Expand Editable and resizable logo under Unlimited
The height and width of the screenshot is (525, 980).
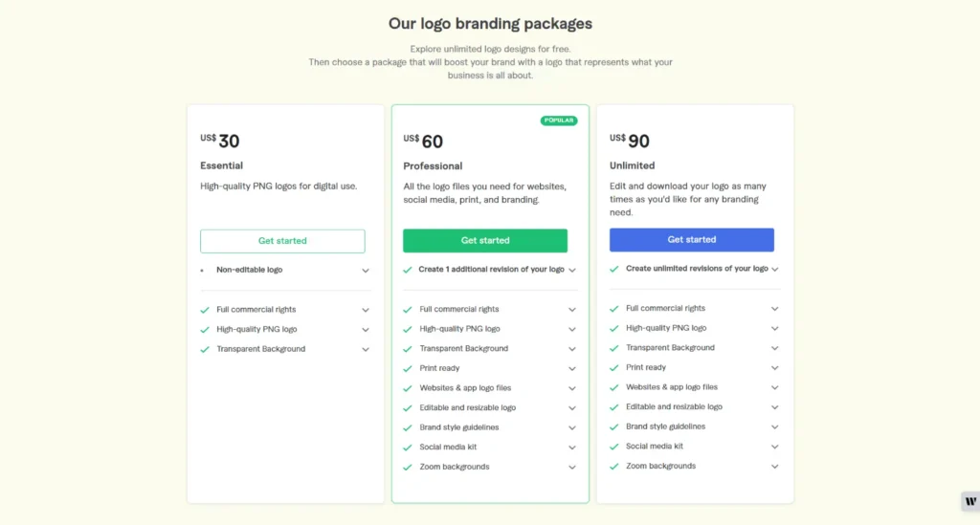[774, 407]
